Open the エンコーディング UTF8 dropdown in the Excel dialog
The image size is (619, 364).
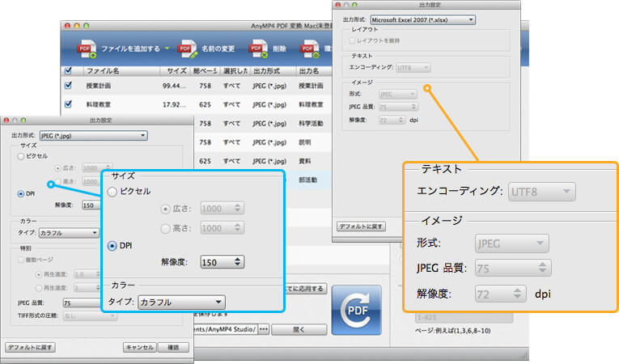pyautogui.click(x=413, y=67)
